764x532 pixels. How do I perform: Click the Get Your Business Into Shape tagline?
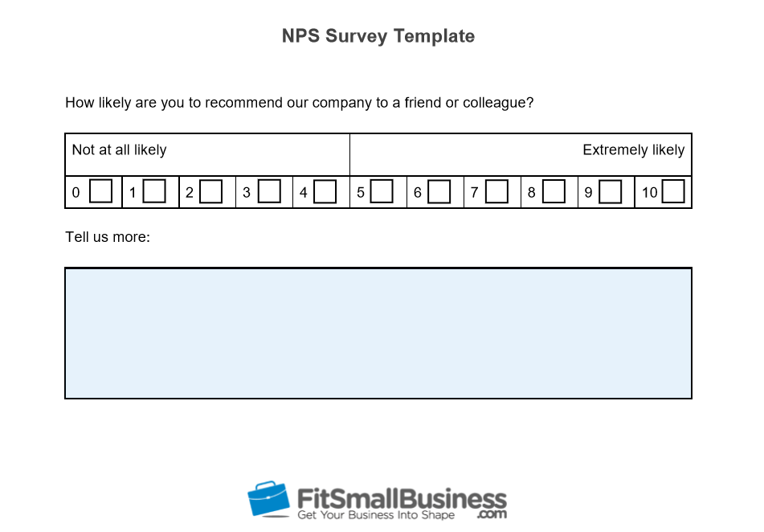(376, 515)
